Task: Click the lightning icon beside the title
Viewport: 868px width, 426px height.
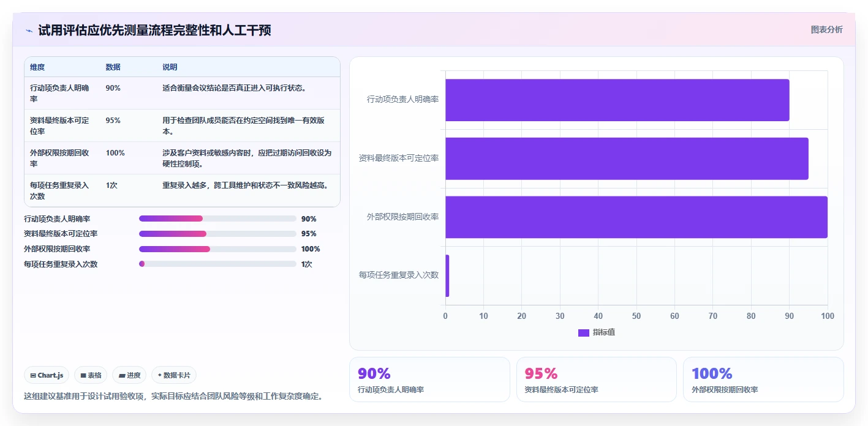Action: point(29,31)
